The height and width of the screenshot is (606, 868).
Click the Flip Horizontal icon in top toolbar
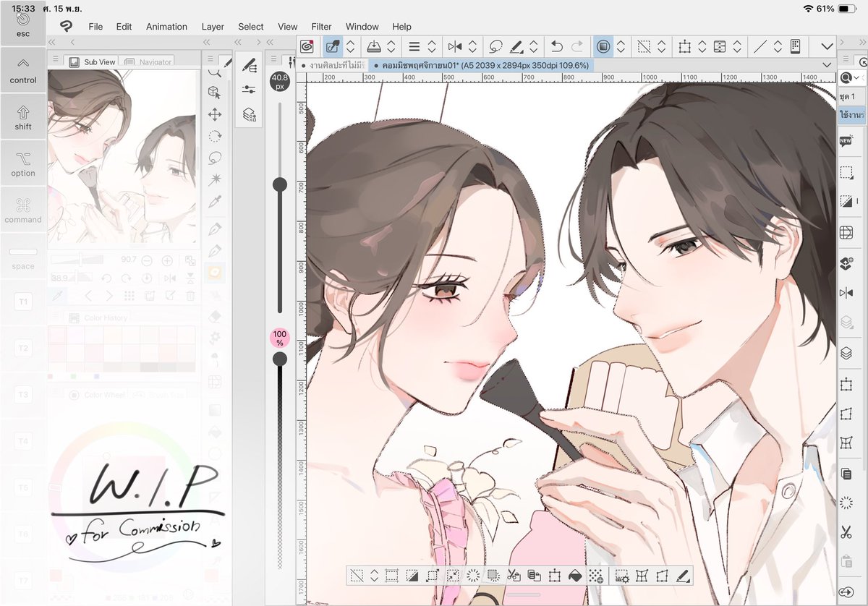(456, 46)
